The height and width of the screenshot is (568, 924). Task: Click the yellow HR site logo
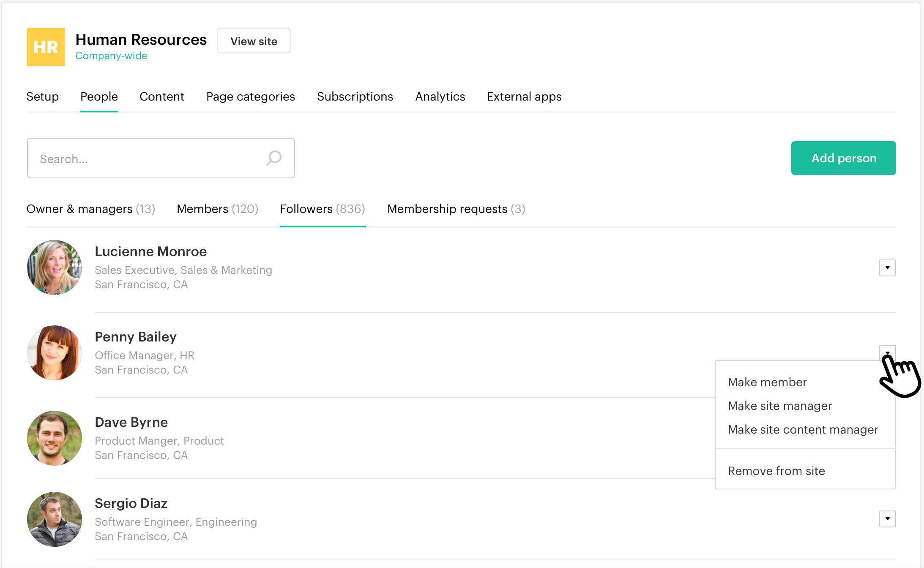[46, 47]
